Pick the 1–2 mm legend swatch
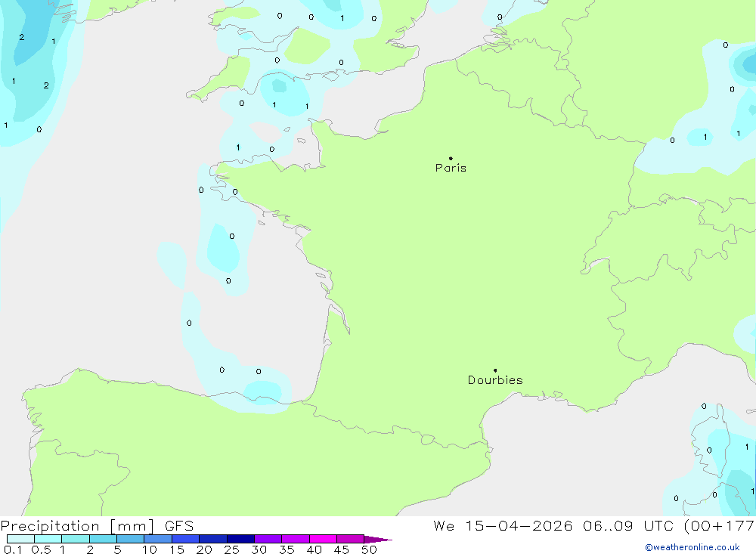 coord(76,539)
